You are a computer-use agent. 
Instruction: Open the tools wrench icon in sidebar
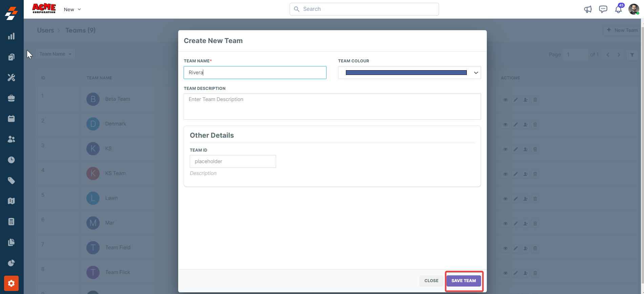(x=11, y=78)
